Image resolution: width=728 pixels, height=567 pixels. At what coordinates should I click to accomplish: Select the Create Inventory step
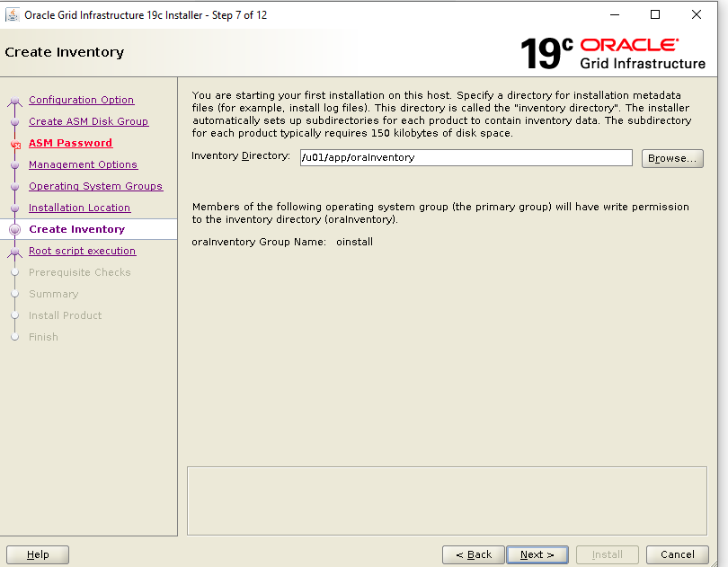coord(77,229)
